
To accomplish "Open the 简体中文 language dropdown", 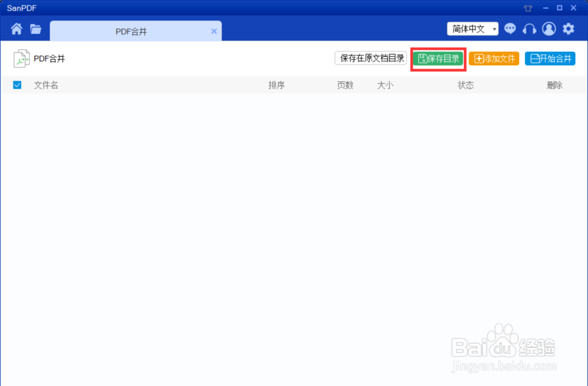I will (x=473, y=29).
